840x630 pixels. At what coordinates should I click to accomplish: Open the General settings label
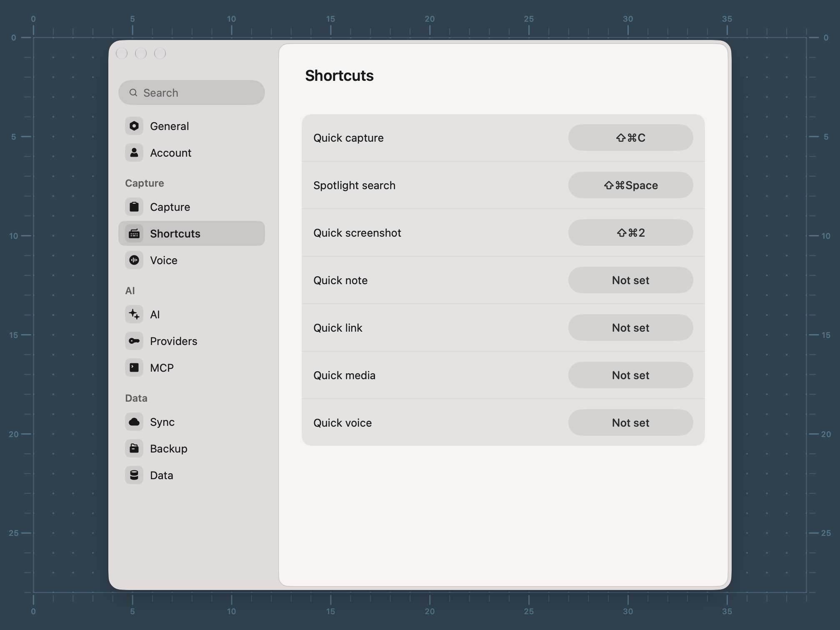coord(169,126)
